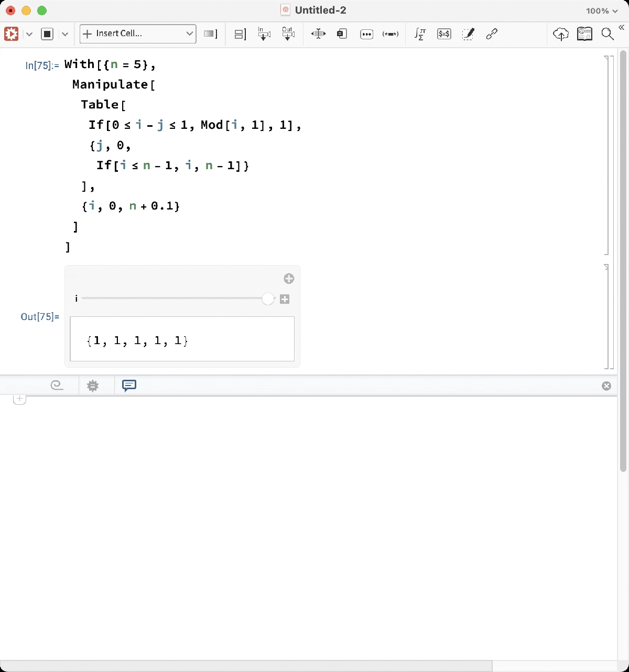Click the insert output-from-above icon
This screenshot has width=629, height=672.
click(x=288, y=34)
